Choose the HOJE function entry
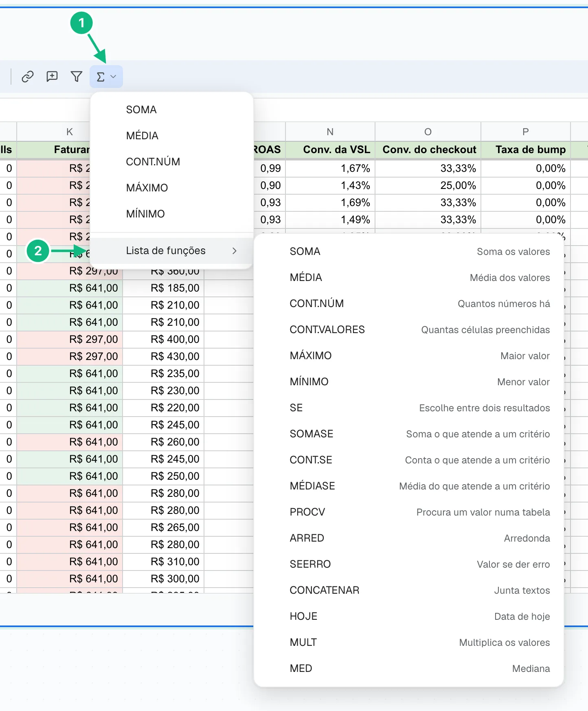The height and width of the screenshot is (711, 588). [409, 616]
